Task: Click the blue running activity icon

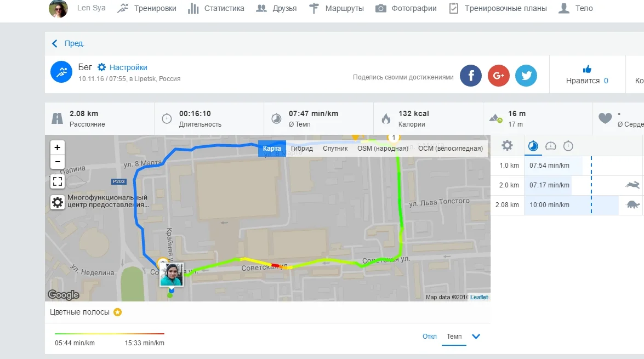Action: click(61, 72)
